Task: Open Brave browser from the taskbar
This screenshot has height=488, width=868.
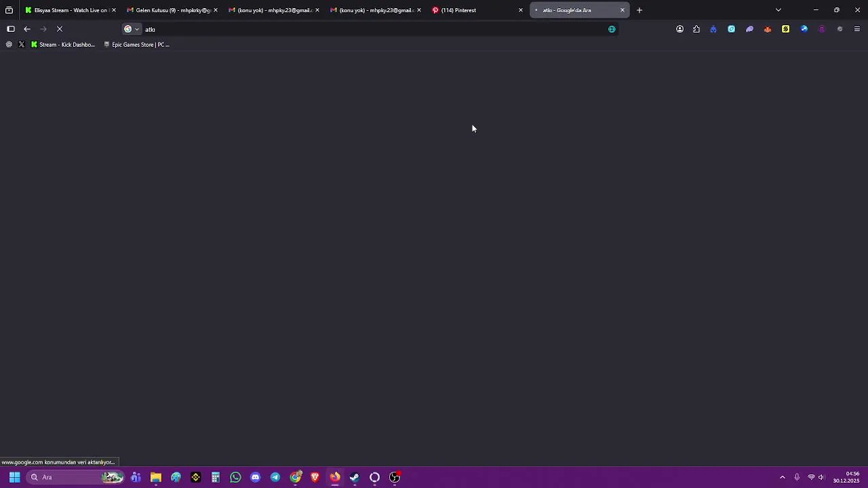Action: (315, 477)
